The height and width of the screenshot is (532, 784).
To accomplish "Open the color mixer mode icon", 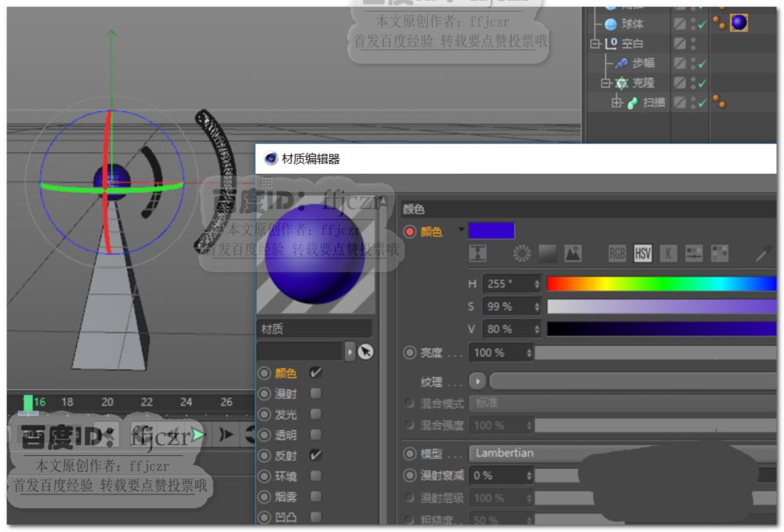I will pos(694,253).
